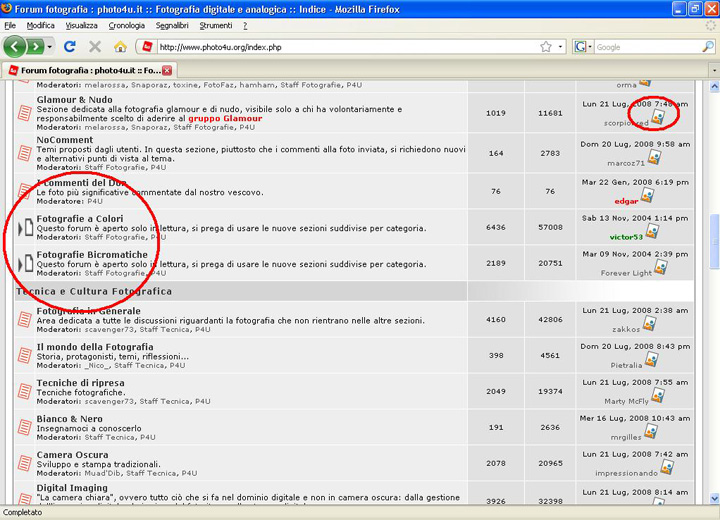Image resolution: width=720 pixels, height=520 pixels.
Task: Close the Forum fotografia tab
Action: 167,71
